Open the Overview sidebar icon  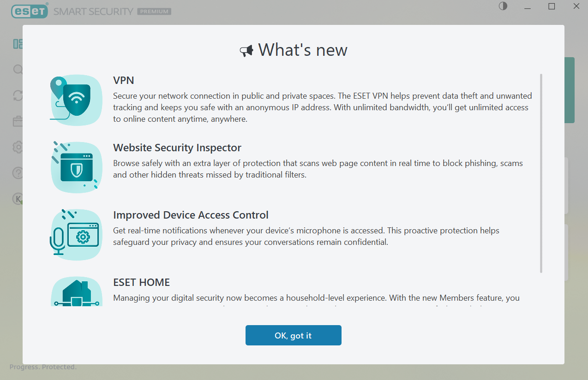coord(18,44)
